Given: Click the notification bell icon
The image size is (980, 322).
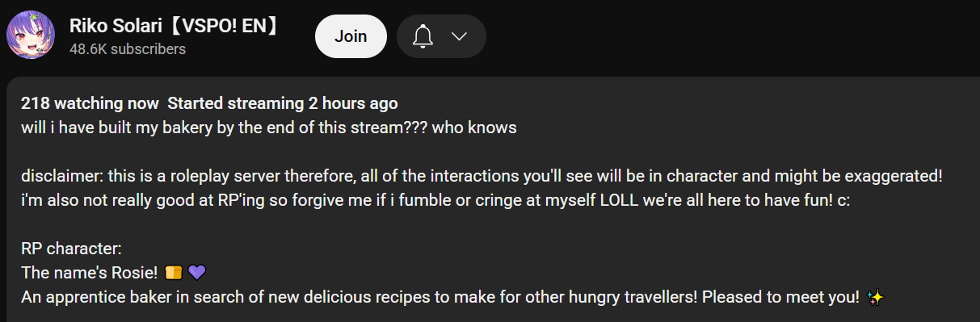Looking at the screenshot, I should coord(423,36).
